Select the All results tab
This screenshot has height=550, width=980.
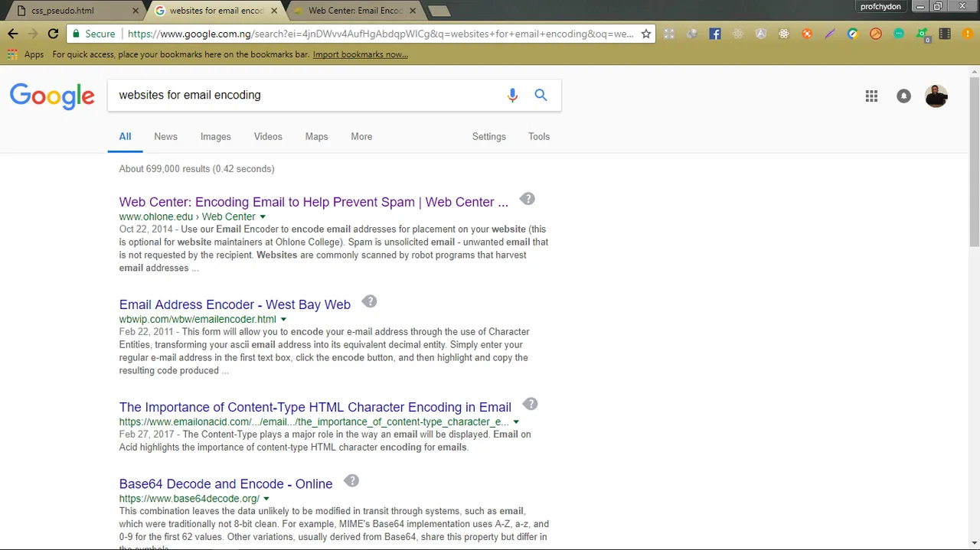pos(125,136)
